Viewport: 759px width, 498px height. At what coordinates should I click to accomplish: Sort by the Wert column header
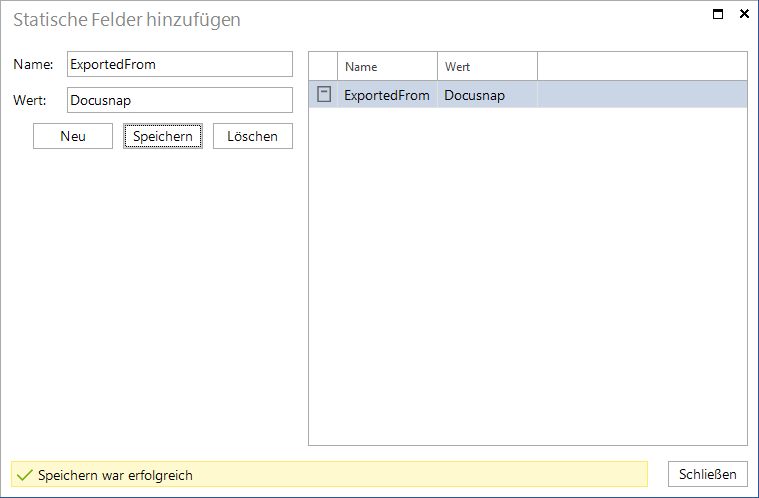click(487, 66)
